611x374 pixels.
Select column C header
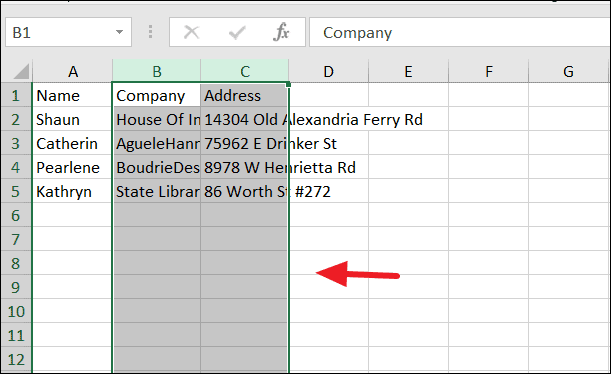pyautogui.click(x=245, y=71)
